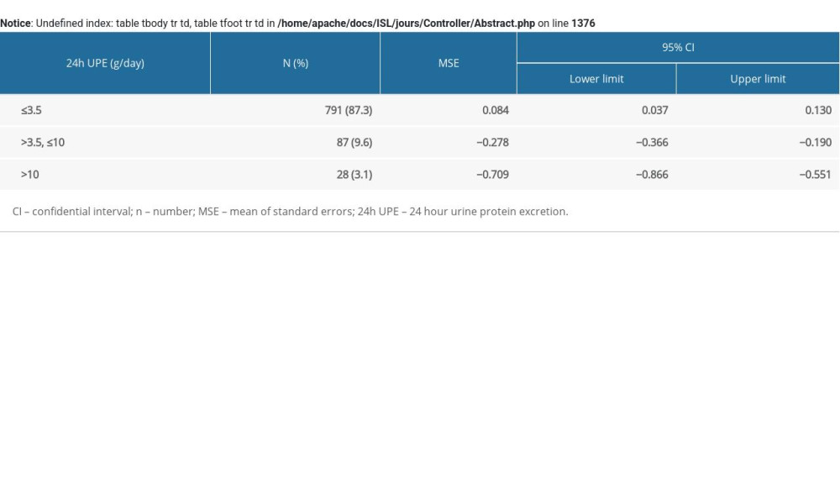Click the "N (%)" column header
This screenshot has height=504, width=840.
pyautogui.click(x=295, y=63)
